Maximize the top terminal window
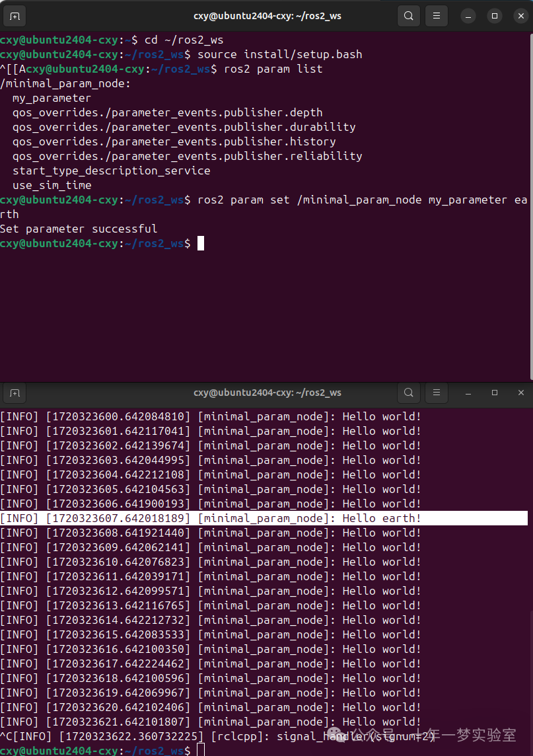The image size is (533, 756). tap(495, 16)
